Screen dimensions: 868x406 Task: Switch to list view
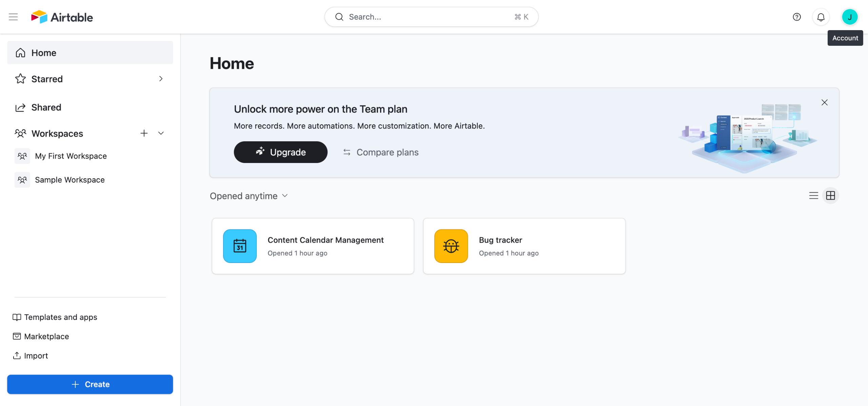(813, 196)
